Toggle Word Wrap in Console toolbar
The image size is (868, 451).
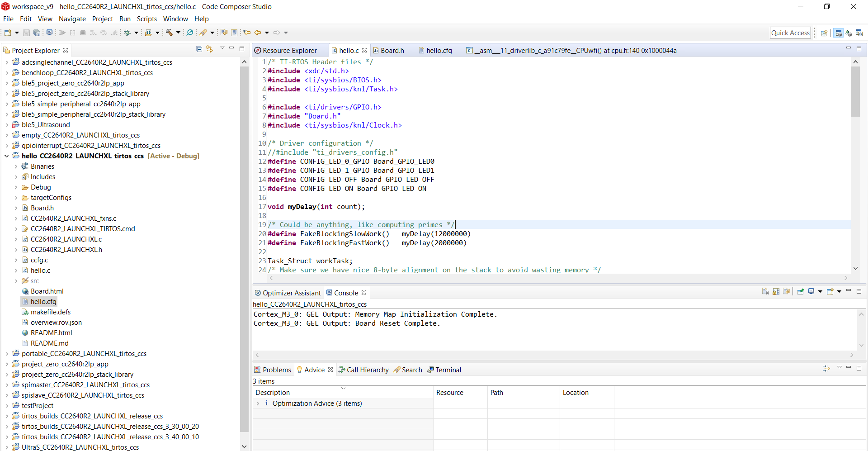(x=786, y=292)
